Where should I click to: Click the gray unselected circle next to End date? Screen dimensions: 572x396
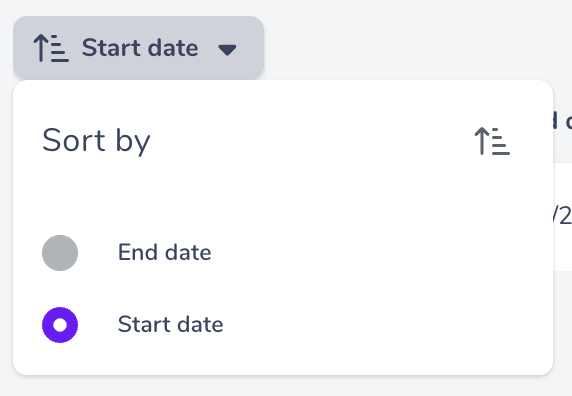pos(60,253)
